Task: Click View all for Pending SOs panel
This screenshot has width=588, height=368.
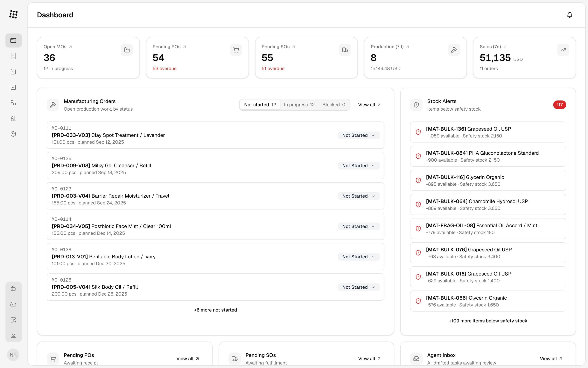Action: click(x=369, y=358)
